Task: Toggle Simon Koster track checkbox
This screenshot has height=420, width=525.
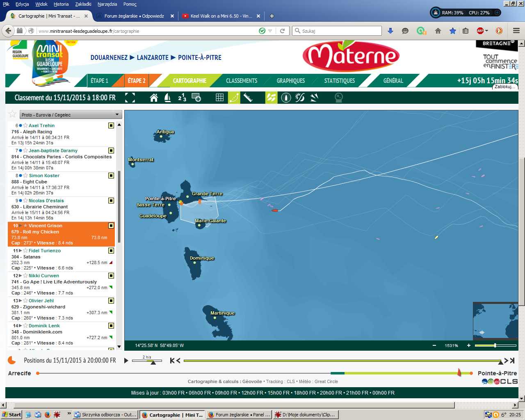Action: pyautogui.click(x=111, y=176)
